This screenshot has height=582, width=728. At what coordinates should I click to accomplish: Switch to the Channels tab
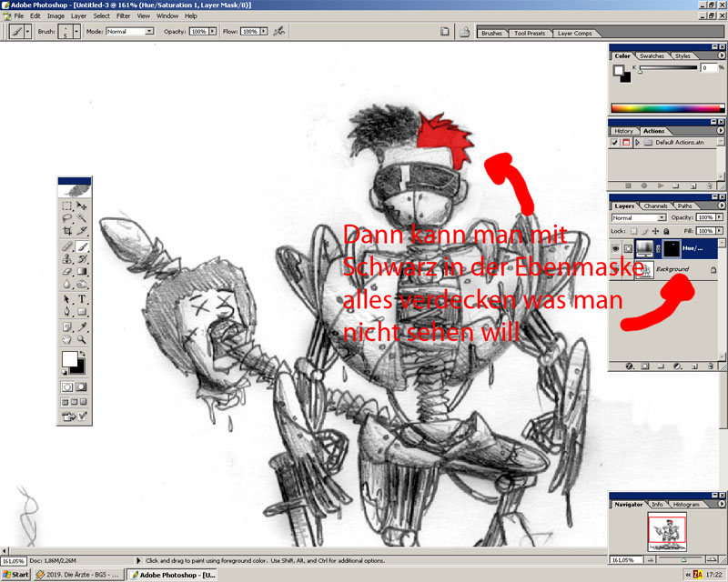(655, 206)
